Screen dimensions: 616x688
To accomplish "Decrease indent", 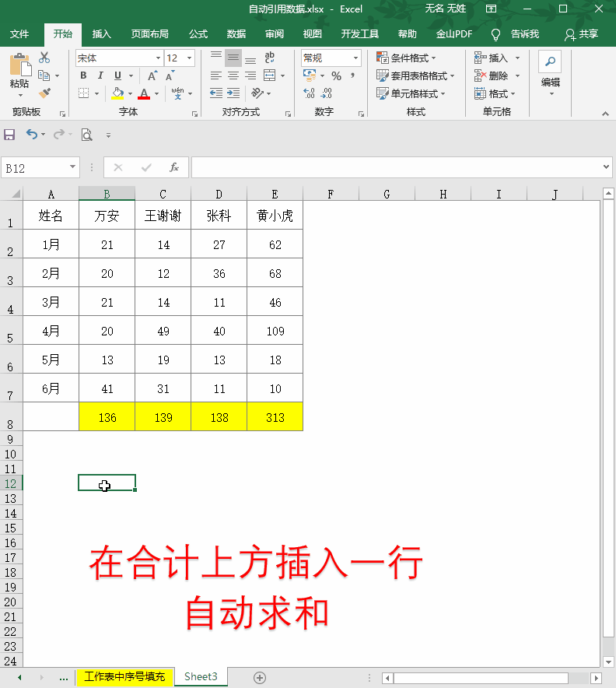I will pyautogui.click(x=216, y=93).
